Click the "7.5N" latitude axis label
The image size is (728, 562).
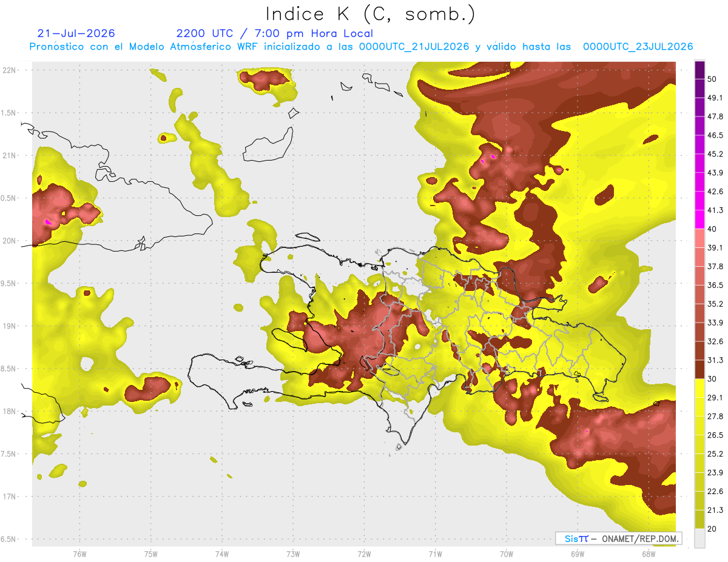pos(9,453)
